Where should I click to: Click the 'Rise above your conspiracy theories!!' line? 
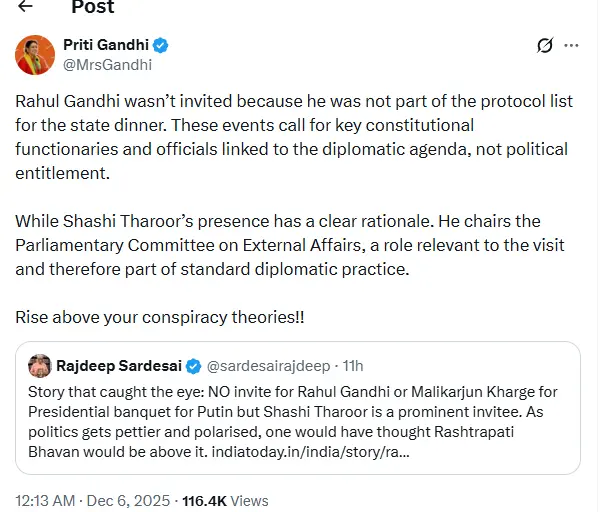tap(159, 316)
